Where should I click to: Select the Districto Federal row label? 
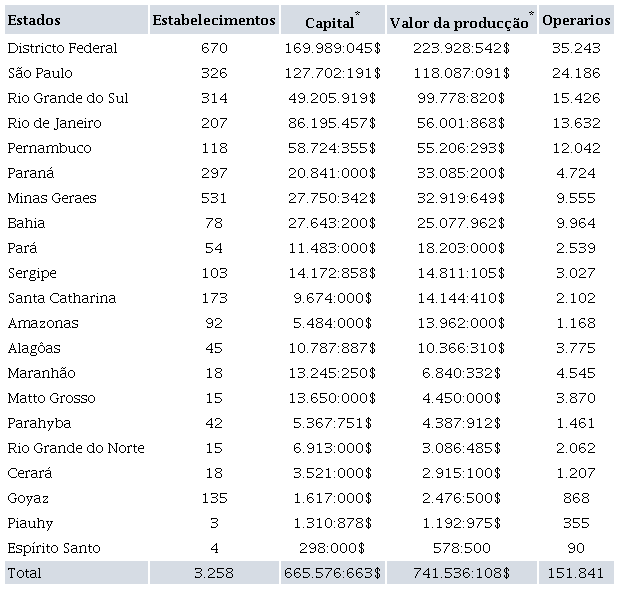62,48
